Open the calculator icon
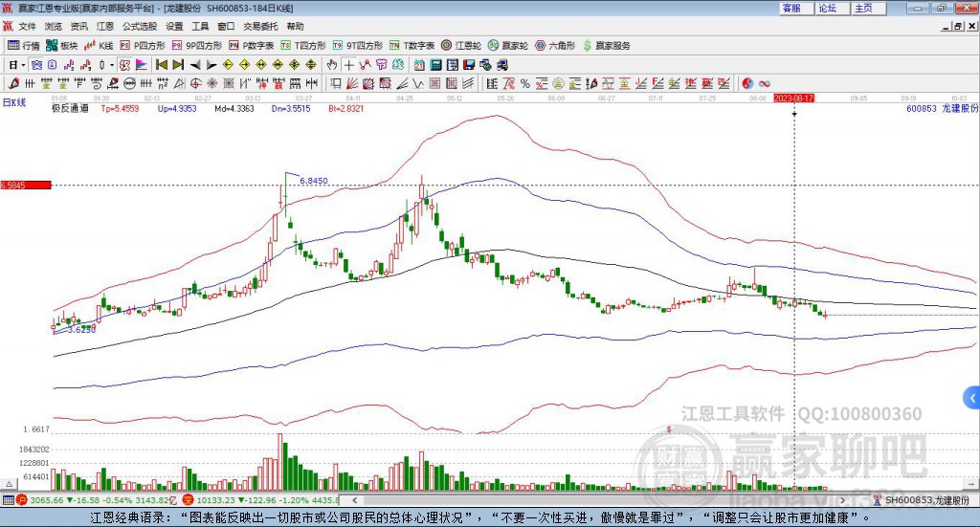Screen dimensions: 980x527 point(435,65)
